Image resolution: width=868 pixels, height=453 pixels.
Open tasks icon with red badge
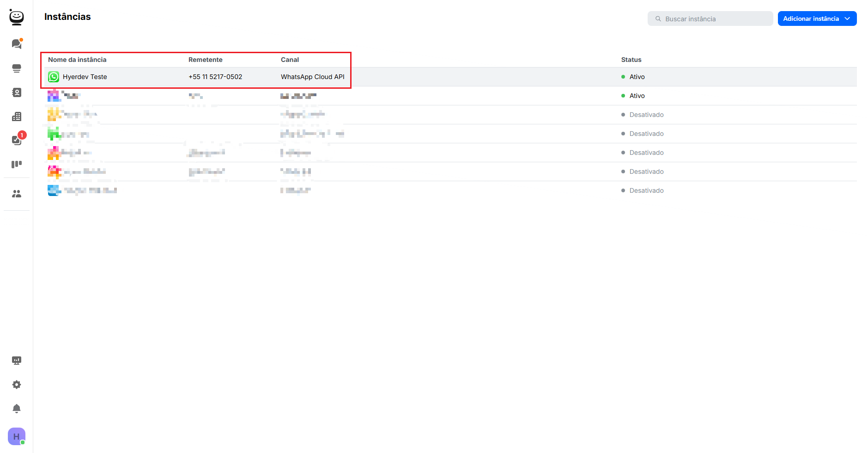[17, 140]
